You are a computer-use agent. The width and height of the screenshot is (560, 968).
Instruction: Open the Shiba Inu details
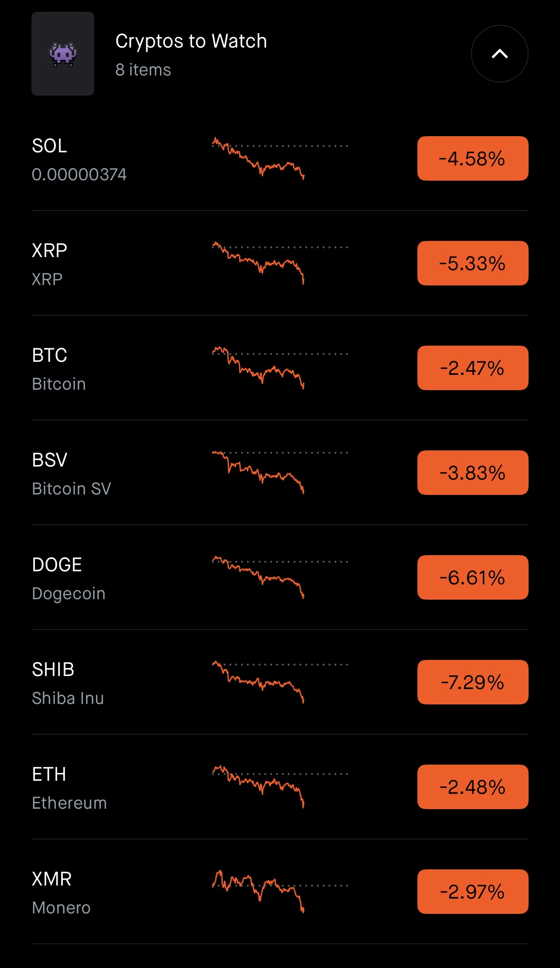280,682
